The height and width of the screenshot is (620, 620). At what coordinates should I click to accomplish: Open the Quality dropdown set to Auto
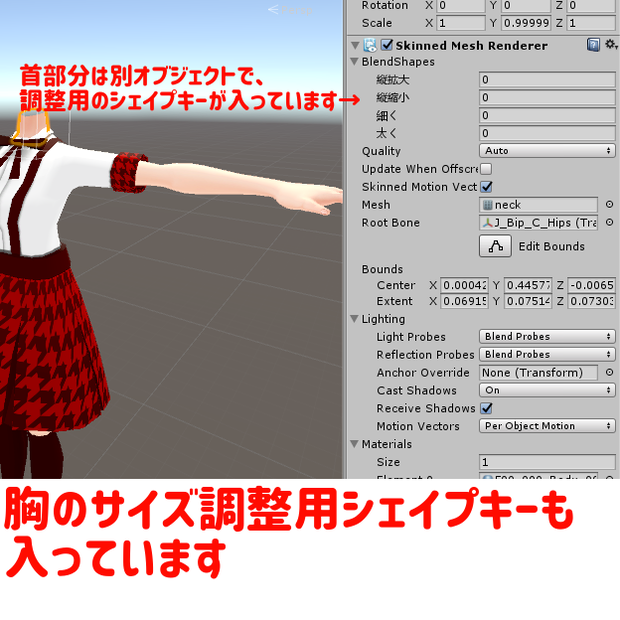[x=547, y=151]
